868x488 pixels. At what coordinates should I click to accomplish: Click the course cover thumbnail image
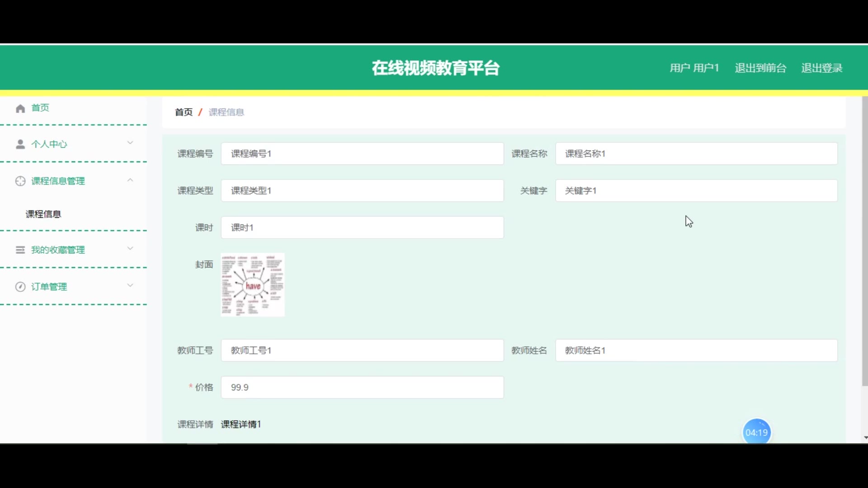coord(253,285)
